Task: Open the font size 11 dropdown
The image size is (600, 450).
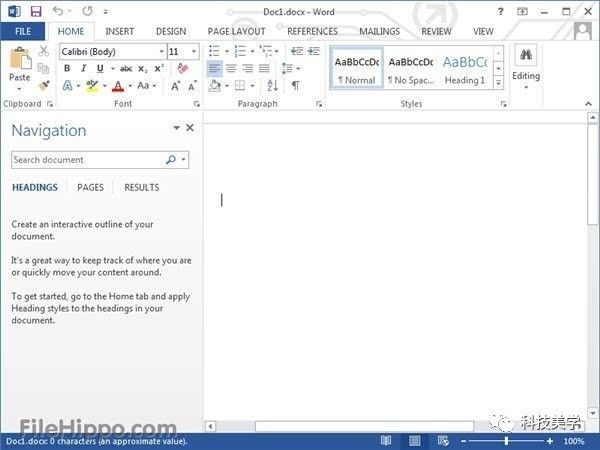Action: pyautogui.click(x=194, y=52)
